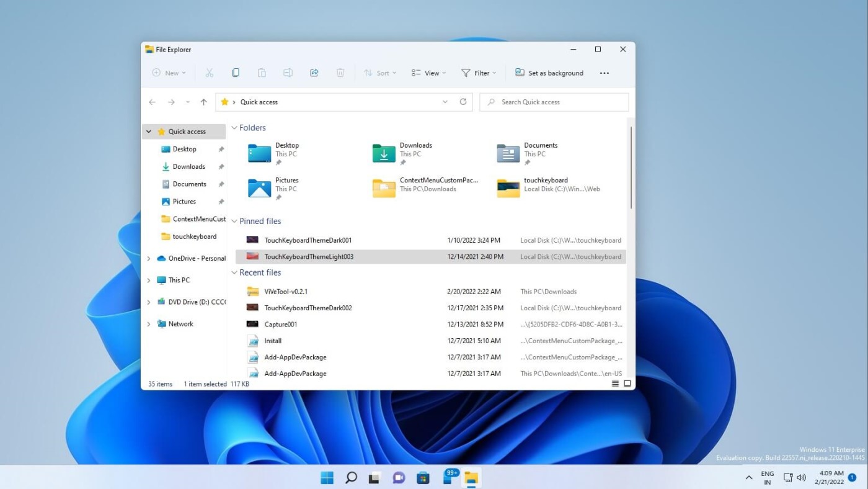Click the New button
Screen dimensions: 868x489
coord(167,73)
